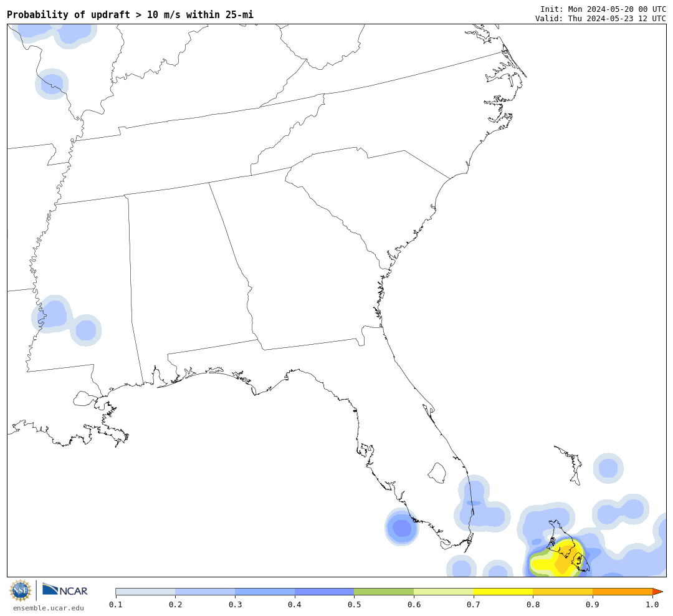Click the 0.5–0.6 green colorbar segment
Viewport: 673px width, 616px height.
tap(384, 592)
